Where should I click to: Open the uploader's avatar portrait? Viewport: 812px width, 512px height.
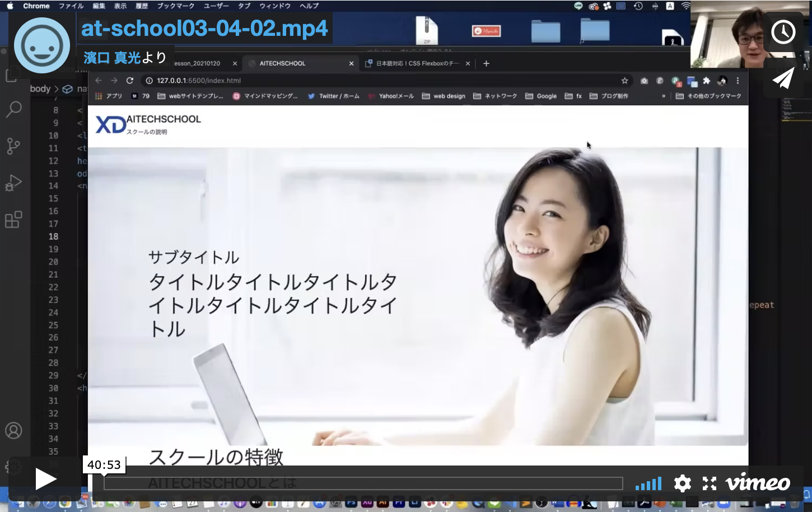click(x=42, y=45)
